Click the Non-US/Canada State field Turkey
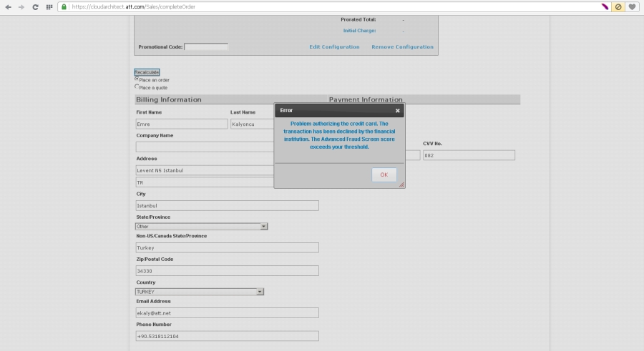Screen dimensions: 644x351 (x=227, y=247)
